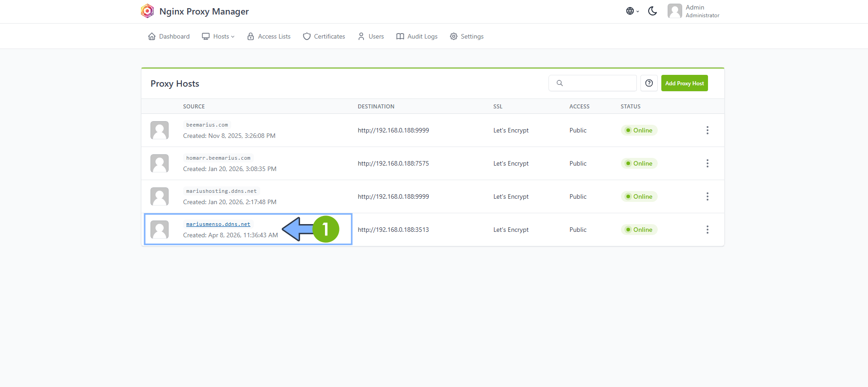Click the beemarius.com source domain
This screenshot has height=387, width=868.
(207, 125)
